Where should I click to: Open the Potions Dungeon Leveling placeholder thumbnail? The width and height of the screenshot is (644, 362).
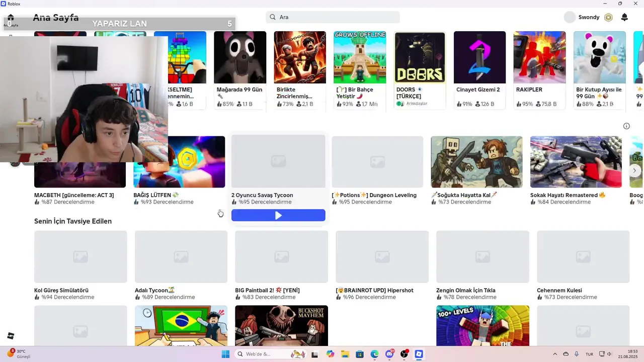click(x=377, y=162)
